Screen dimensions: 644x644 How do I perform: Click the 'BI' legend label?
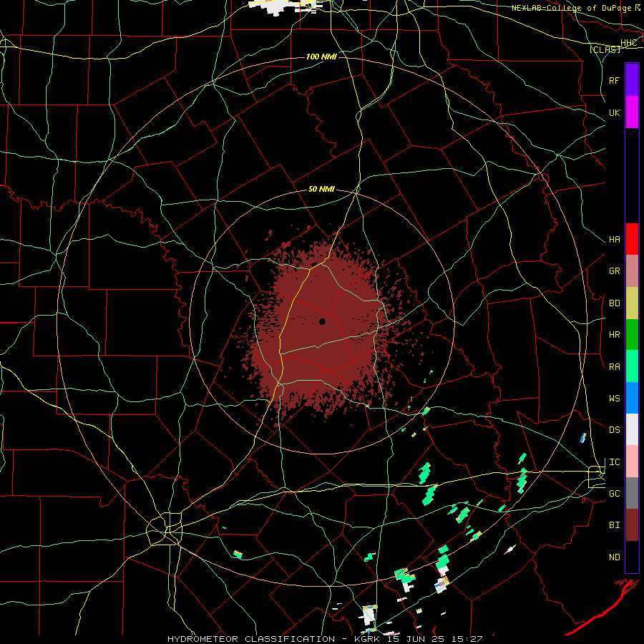pyautogui.click(x=615, y=525)
